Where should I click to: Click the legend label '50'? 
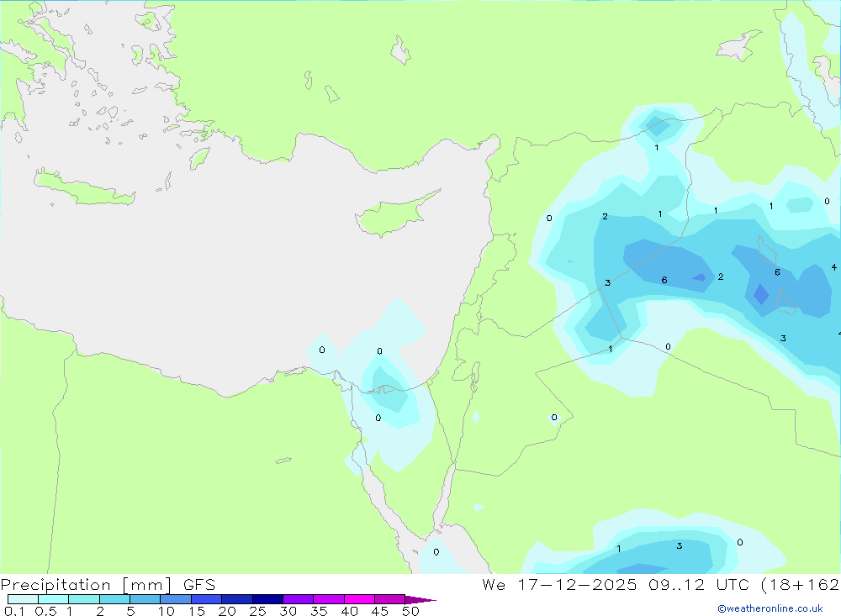pos(410,611)
